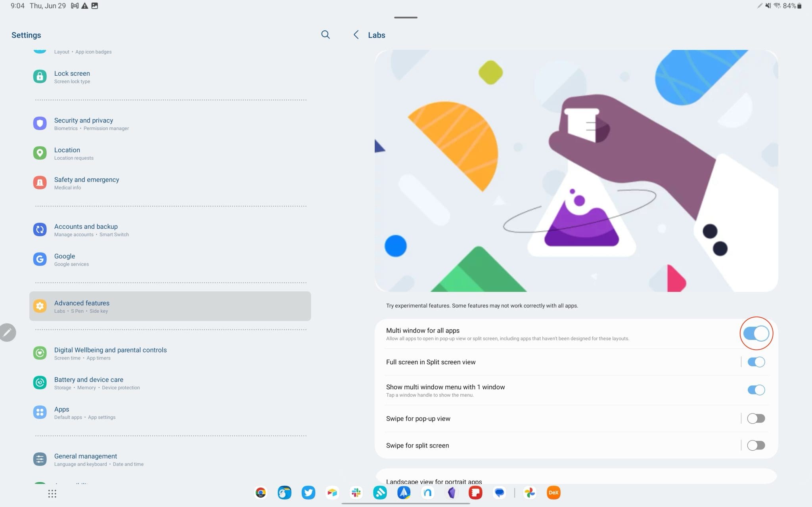Viewport: 812px width, 507px height.
Task: Launch Airtable from the taskbar
Action: [332, 493]
